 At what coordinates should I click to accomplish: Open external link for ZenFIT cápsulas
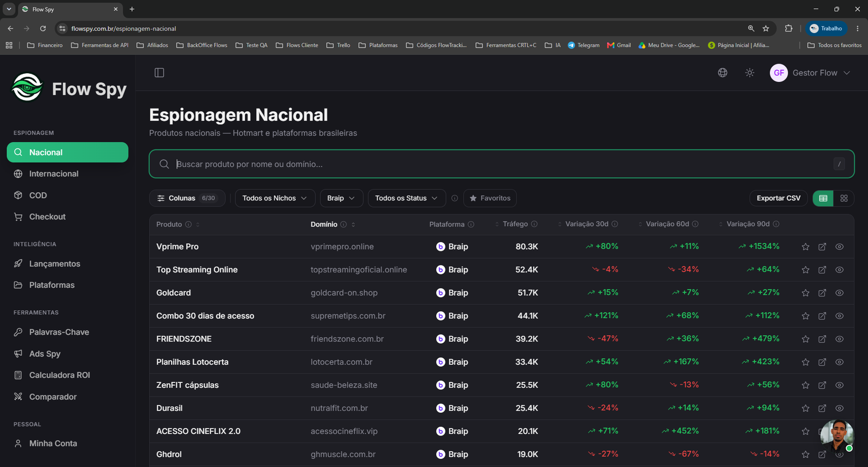[822, 385]
